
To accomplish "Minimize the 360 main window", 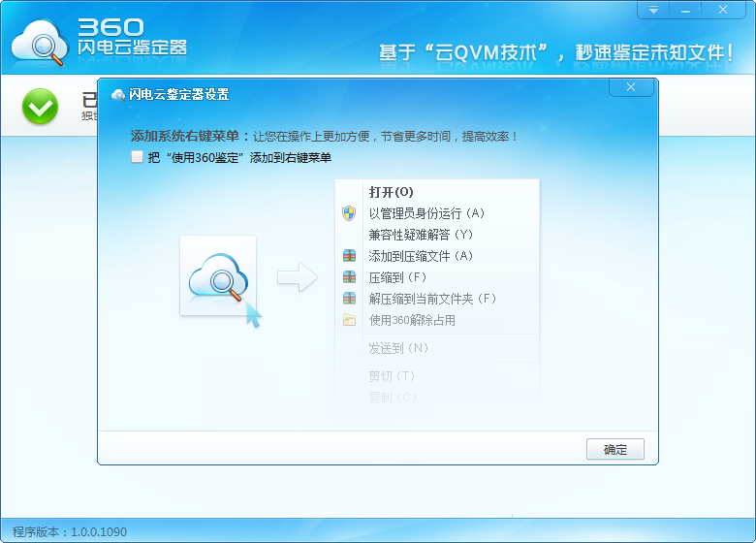I will [686, 10].
